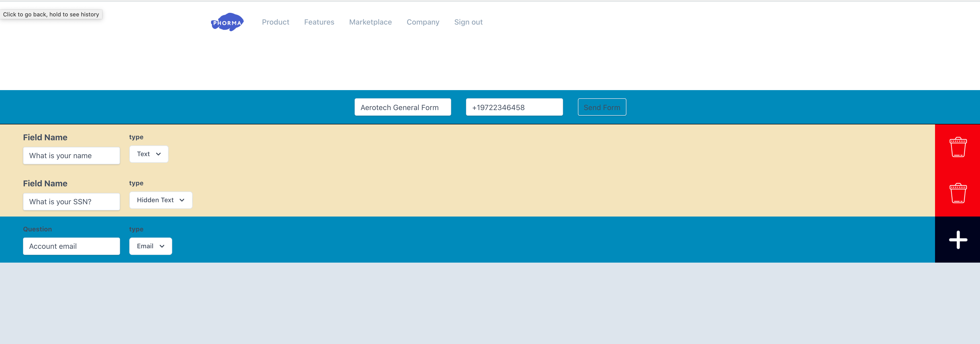Edit the Aerotech General Form title field

coord(403,107)
